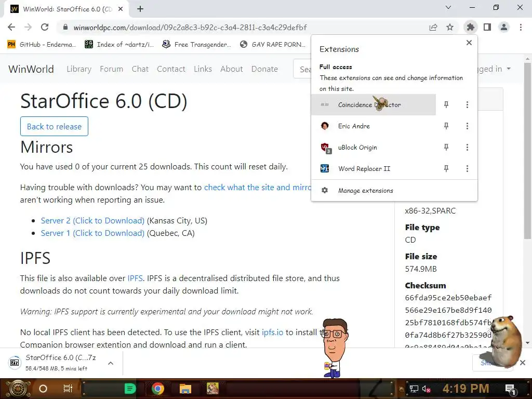Open the tab search chevron
532x399 pixels.
point(448,7)
